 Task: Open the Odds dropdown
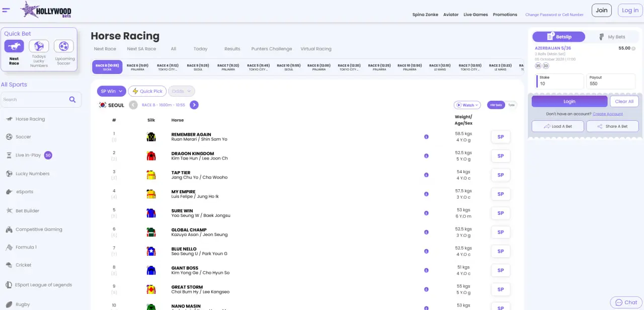tap(182, 91)
